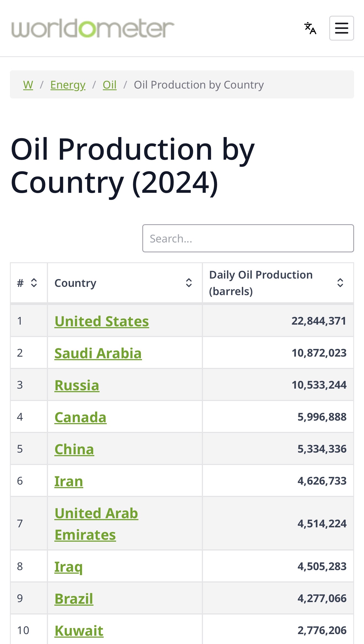
Task: Open the Iraq country link
Action: coord(68,566)
